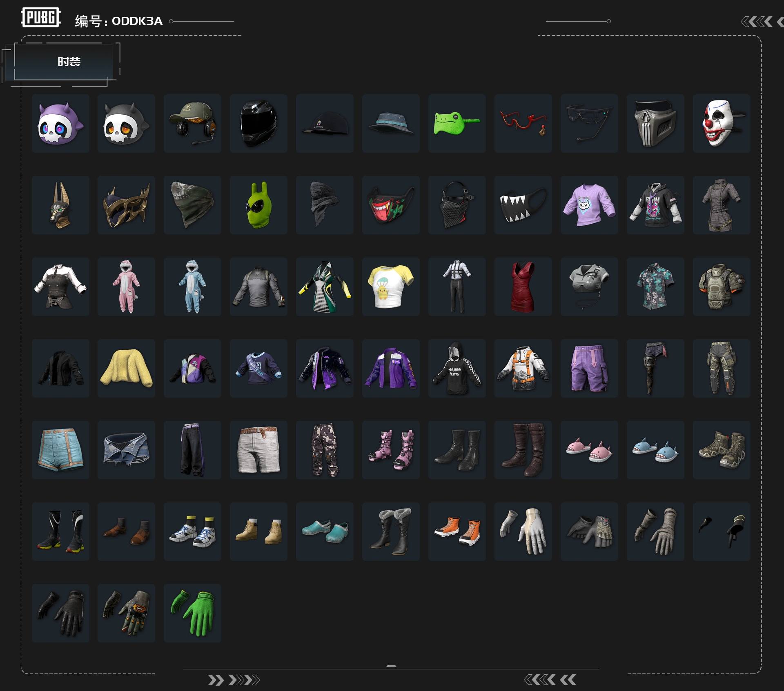Click the red glasses with chain
The height and width of the screenshot is (691, 784).
(x=523, y=123)
